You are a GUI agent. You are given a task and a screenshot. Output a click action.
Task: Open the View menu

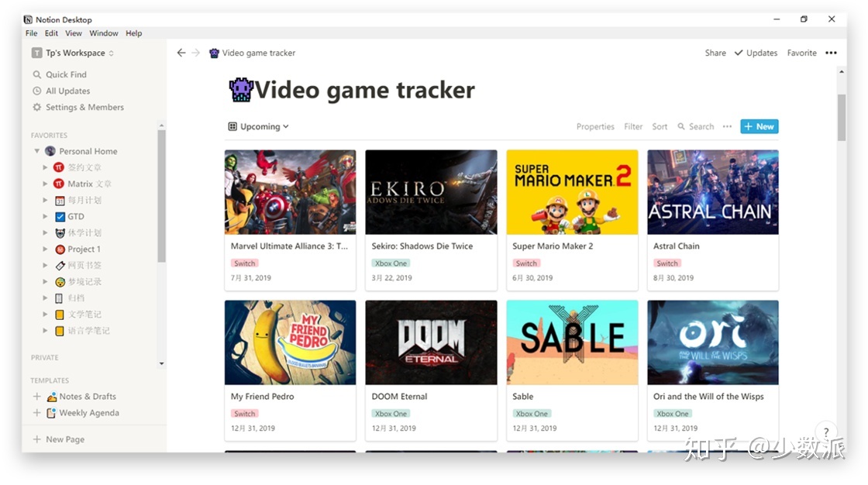(x=74, y=33)
